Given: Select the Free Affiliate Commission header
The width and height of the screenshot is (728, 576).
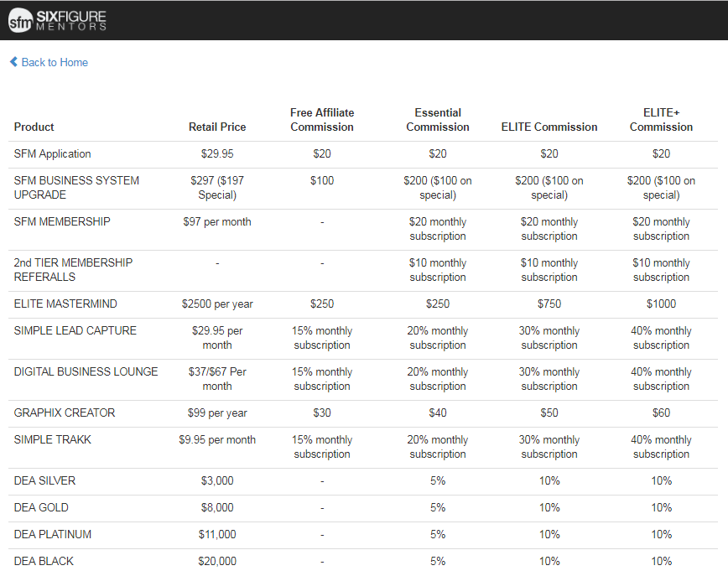Looking at the screenshot, I should coord(322,120).
